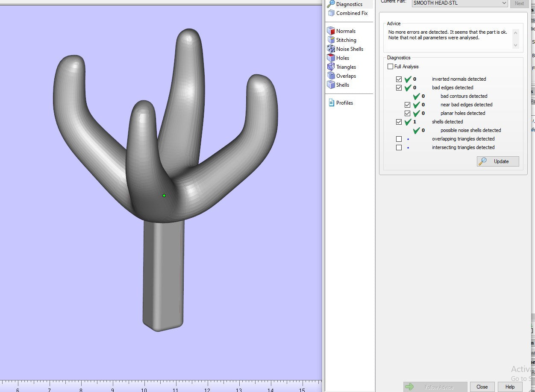
Task: Open the Profiles page
Action: click(331, 103)
